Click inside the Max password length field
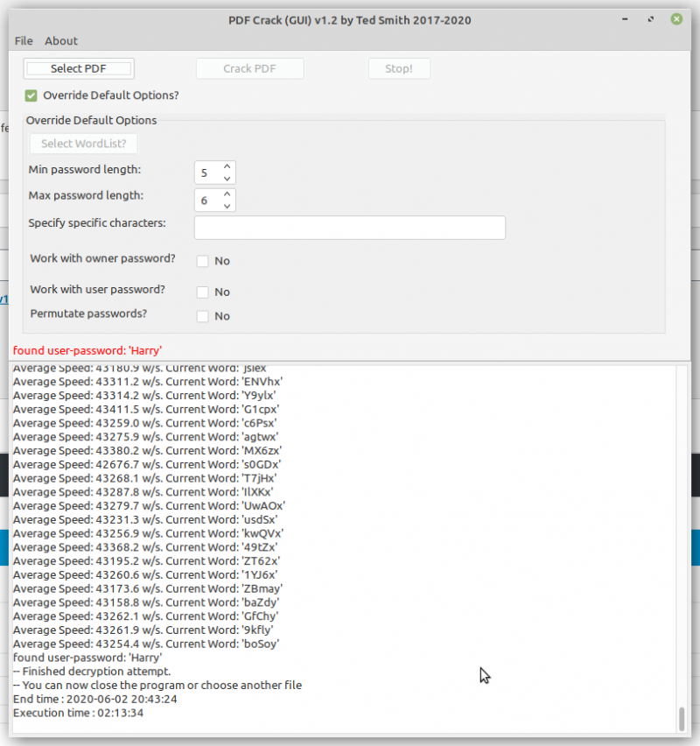700x746 pixels. point(208,200)
